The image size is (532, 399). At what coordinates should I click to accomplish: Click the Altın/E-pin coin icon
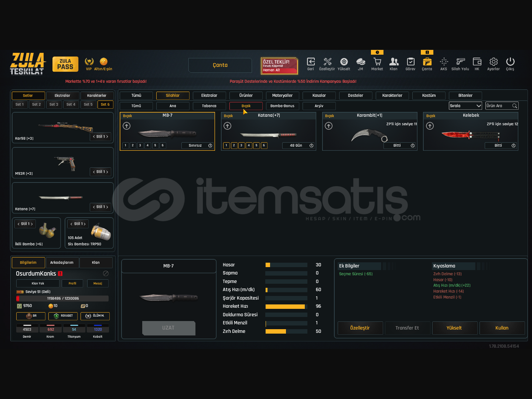(x=103, y=61)
